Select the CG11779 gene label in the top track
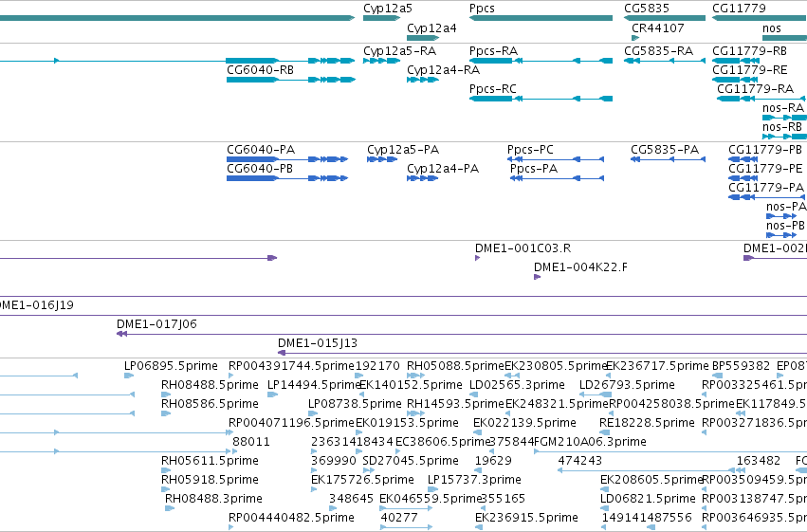807x532 pixels. tap(739, 9)
